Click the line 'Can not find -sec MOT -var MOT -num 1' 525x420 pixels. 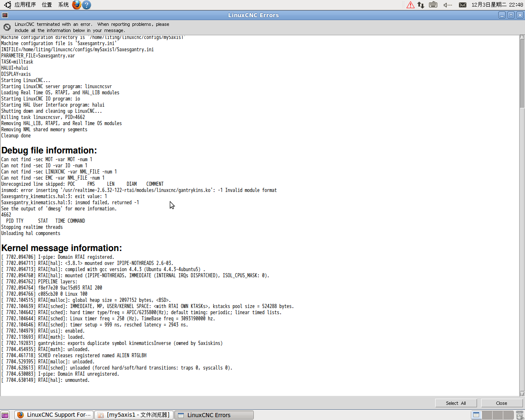point(47,160)
